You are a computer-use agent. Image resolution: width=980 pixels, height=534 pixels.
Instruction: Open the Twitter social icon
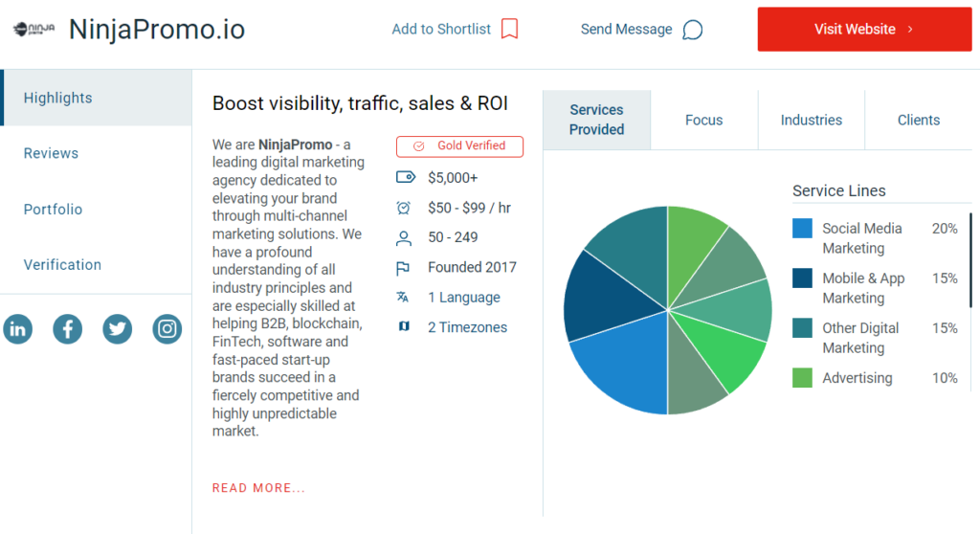pos(118,329)
